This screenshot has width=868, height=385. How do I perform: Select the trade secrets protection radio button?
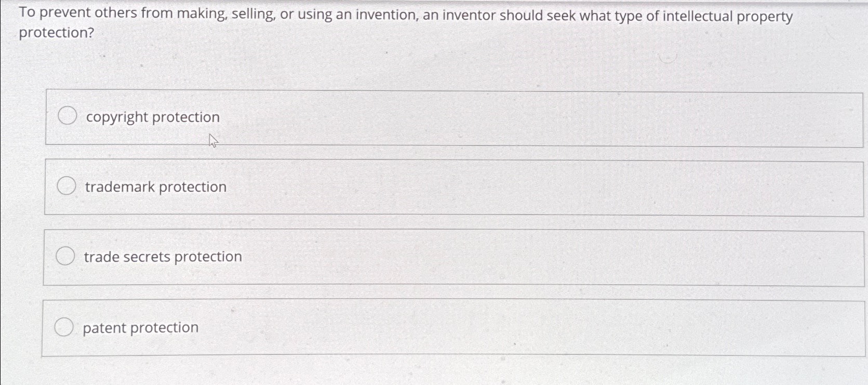click(65, 255)
